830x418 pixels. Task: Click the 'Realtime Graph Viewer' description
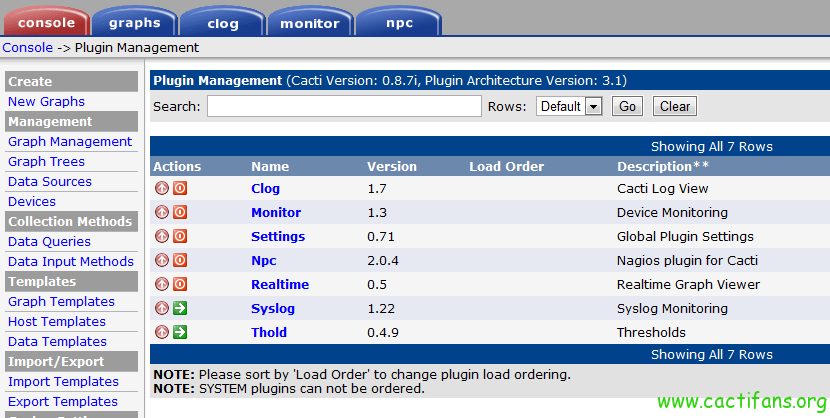click(688, 284)
